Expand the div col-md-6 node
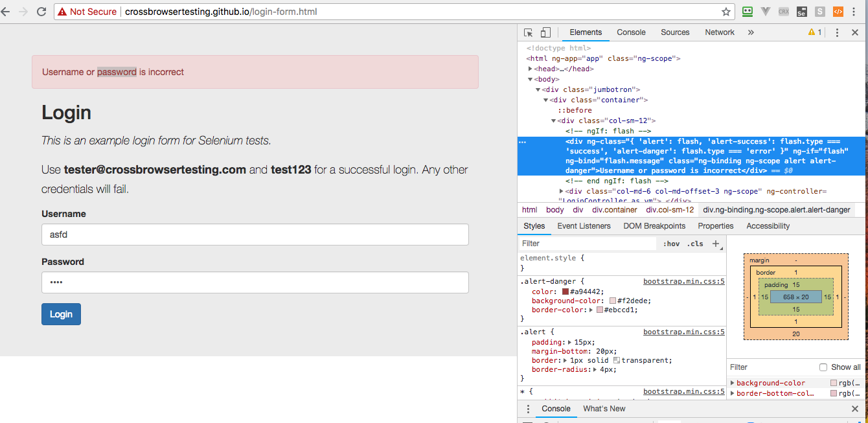This screenshot has height=423, width=868. pyautogui.click(x=562, y=191)
